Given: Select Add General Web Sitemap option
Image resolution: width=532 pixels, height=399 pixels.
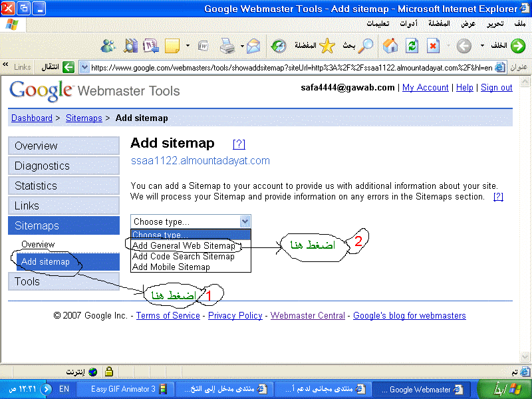Looking at the screenshot, I should (x=191, y=245).
